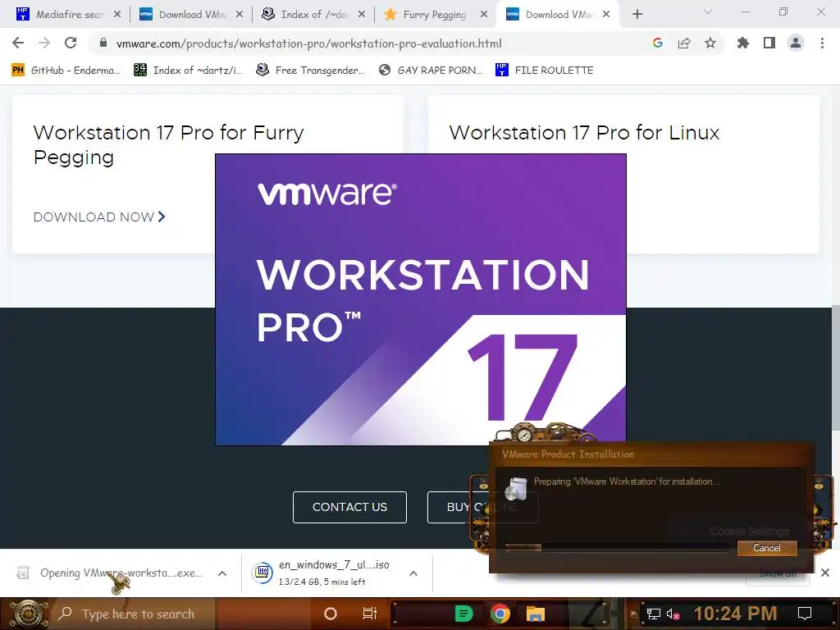Close the Index of tab
The height and width of the screenshot is (630, 840).
pos(362,15)
